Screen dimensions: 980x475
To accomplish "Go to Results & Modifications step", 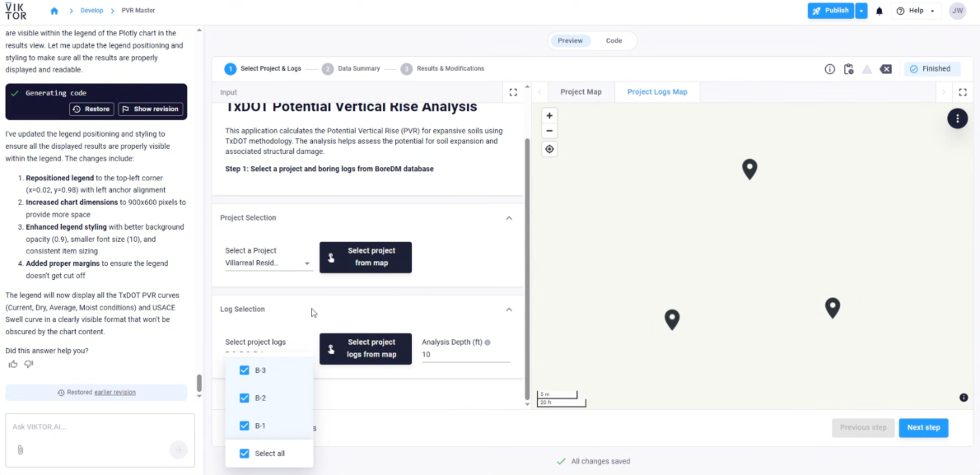I will (x=442, y=69).
